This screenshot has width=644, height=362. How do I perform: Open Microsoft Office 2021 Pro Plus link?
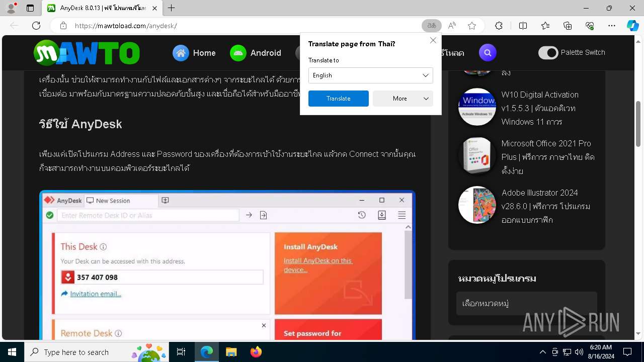(548, 157)
